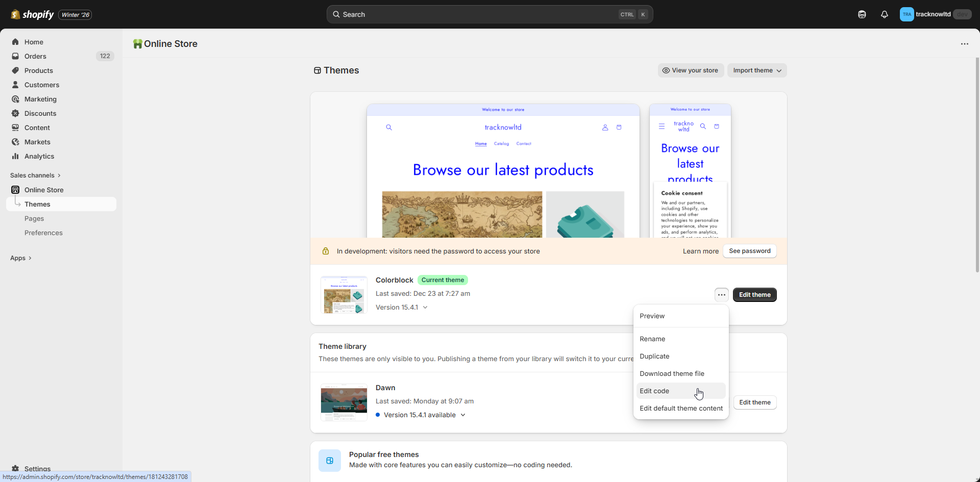Click the Shopify logo
This screenshot has height=482, width=980.
click(32, 14)
